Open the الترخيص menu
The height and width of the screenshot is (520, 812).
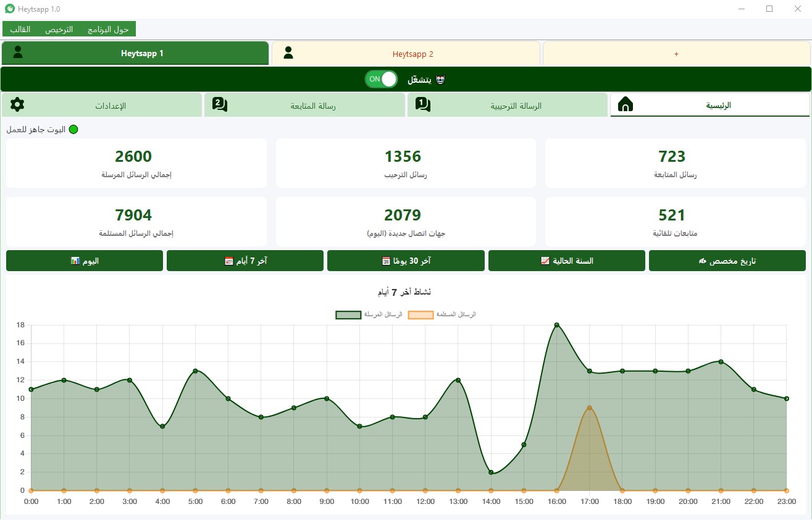coord(59,29)
